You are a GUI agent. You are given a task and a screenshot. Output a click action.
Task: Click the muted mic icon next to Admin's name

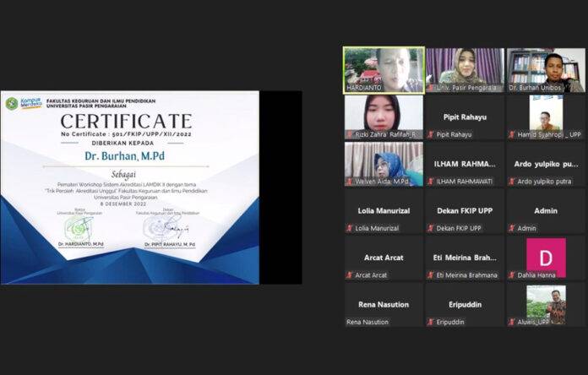click(512, 228)
